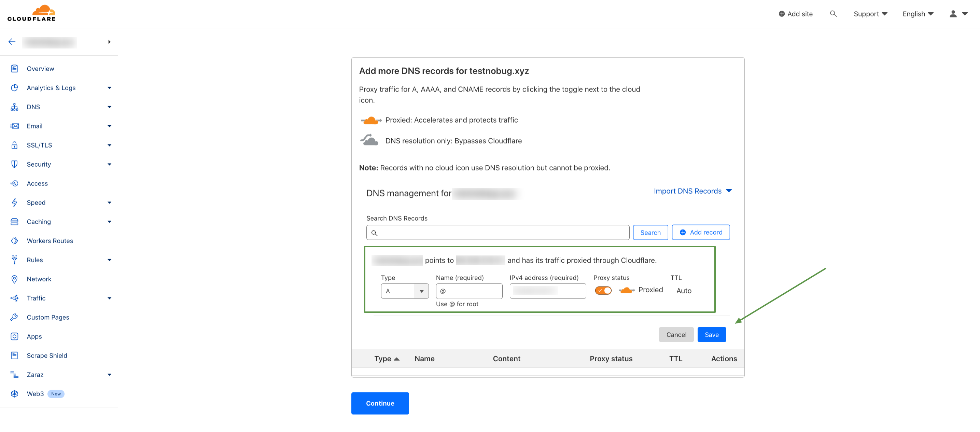Expand the DNS sidebar section
980x432 pixels.
coord(110,107)
